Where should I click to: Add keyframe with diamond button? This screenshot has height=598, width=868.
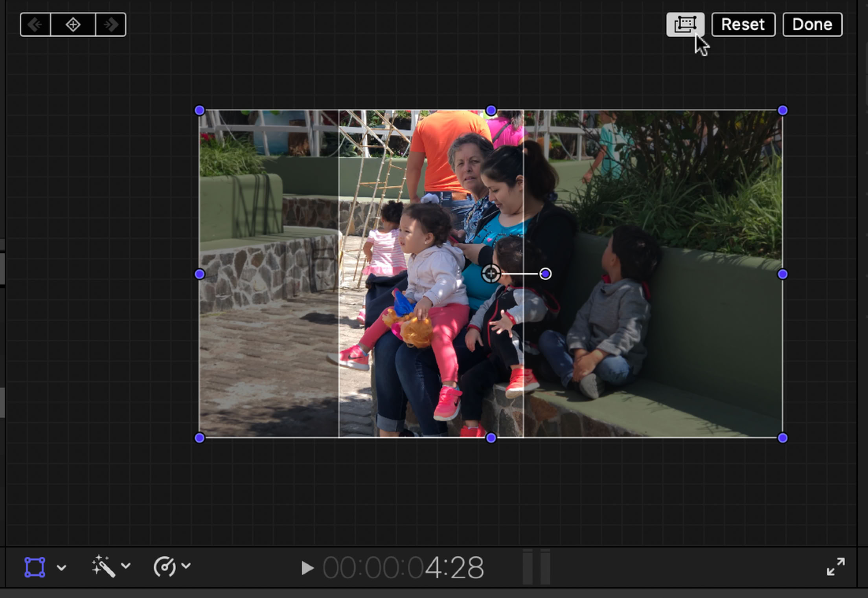[x=73, y=25]
